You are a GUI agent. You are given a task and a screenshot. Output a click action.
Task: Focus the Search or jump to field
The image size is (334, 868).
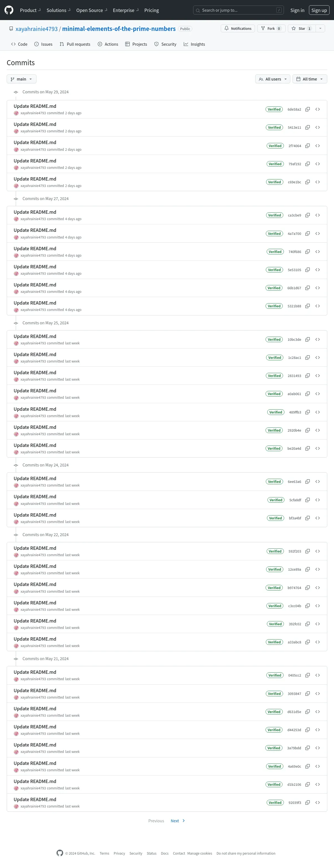tap(238, 10)
